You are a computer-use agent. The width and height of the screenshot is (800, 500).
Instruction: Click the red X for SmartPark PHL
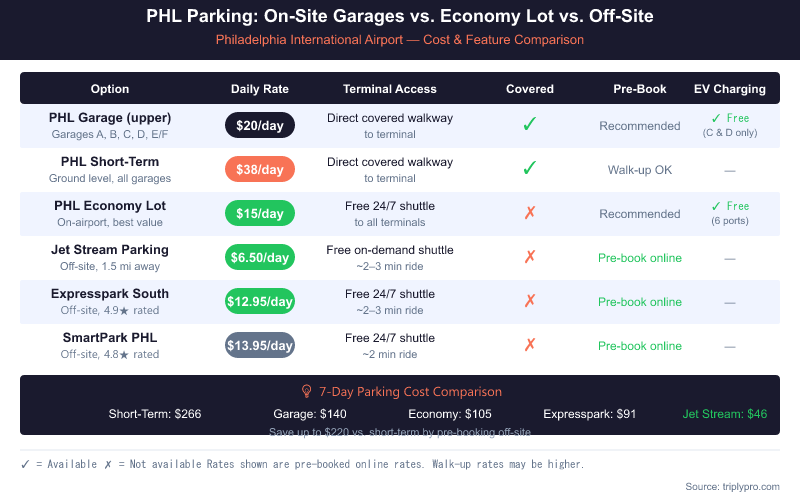tap(530, 345)
